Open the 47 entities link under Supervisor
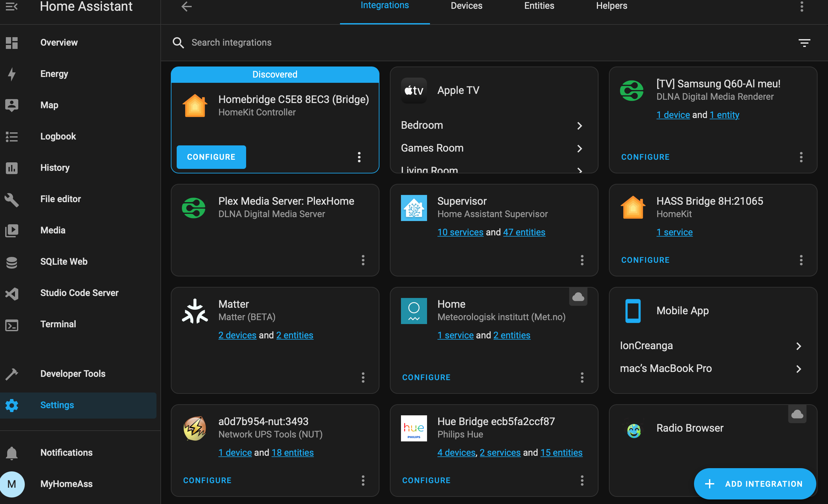The image size is (828, 504). coord(524,232)
